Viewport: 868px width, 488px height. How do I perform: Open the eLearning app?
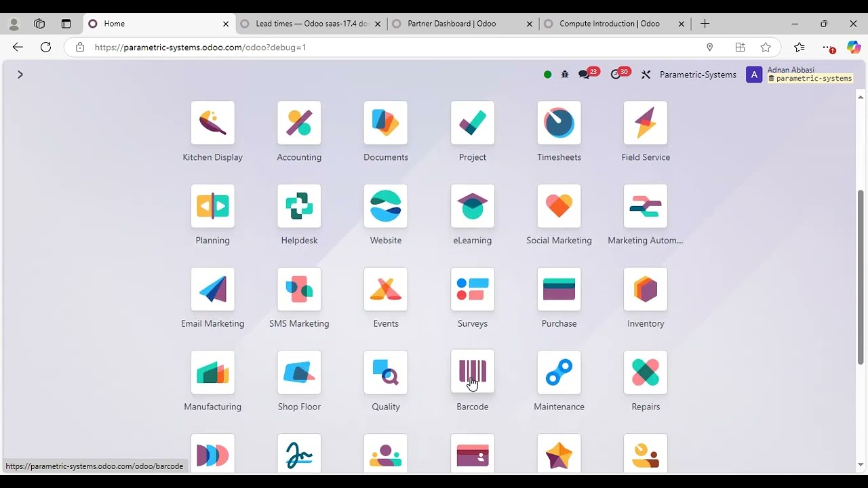(473, 206)
